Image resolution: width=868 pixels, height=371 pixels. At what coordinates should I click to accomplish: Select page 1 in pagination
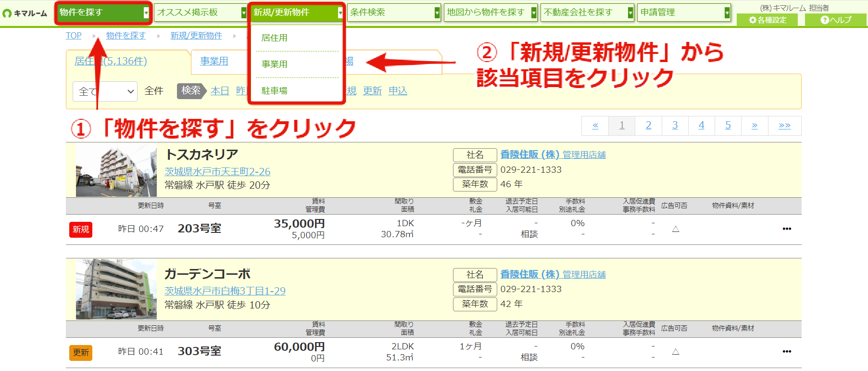click(x=622, y=126)
